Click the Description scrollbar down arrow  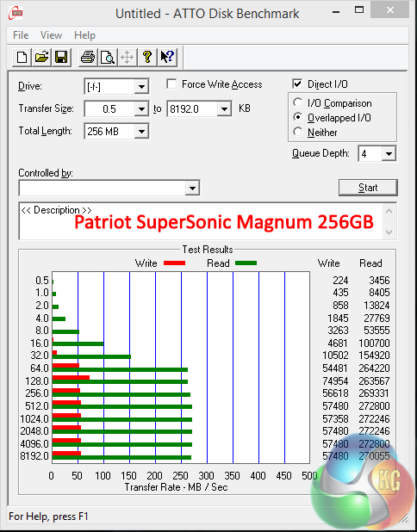pos(389,232)
